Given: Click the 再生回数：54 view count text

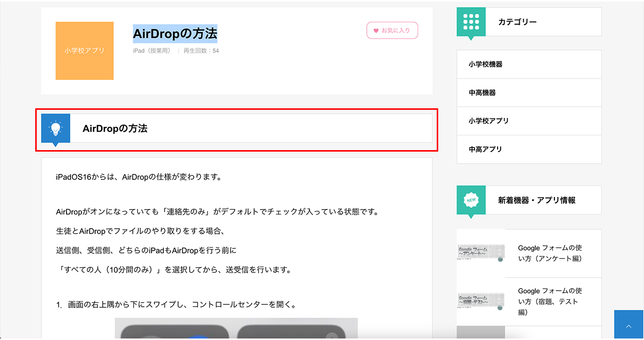Looking at the screenshot, I should (201, 51).
